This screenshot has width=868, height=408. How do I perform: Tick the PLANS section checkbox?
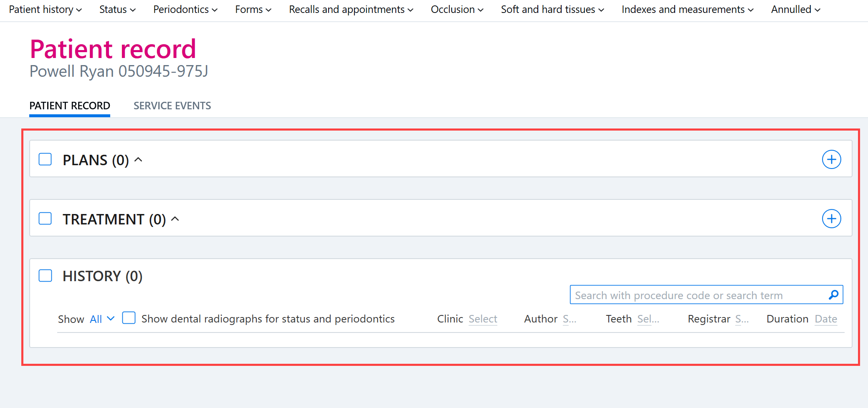[45, 159]
